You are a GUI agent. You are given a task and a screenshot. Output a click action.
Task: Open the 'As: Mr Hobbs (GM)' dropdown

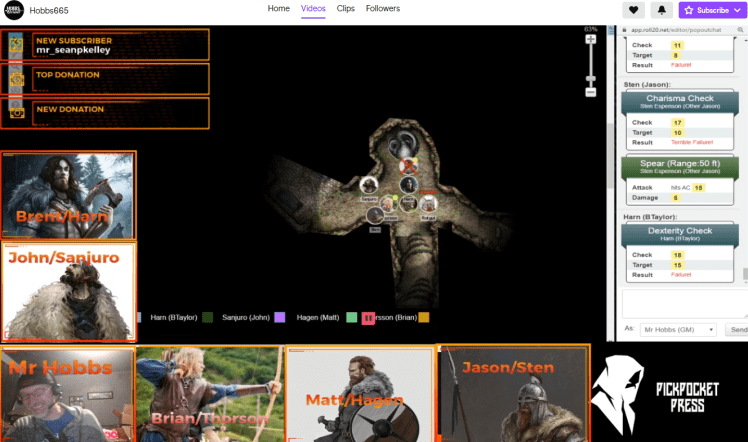click(x=676, y=329)
